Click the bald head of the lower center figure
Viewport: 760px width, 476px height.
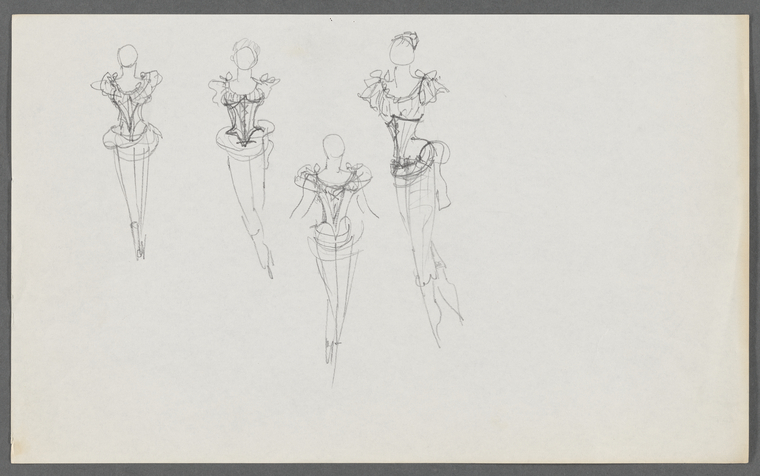click(x=334, y=147)
